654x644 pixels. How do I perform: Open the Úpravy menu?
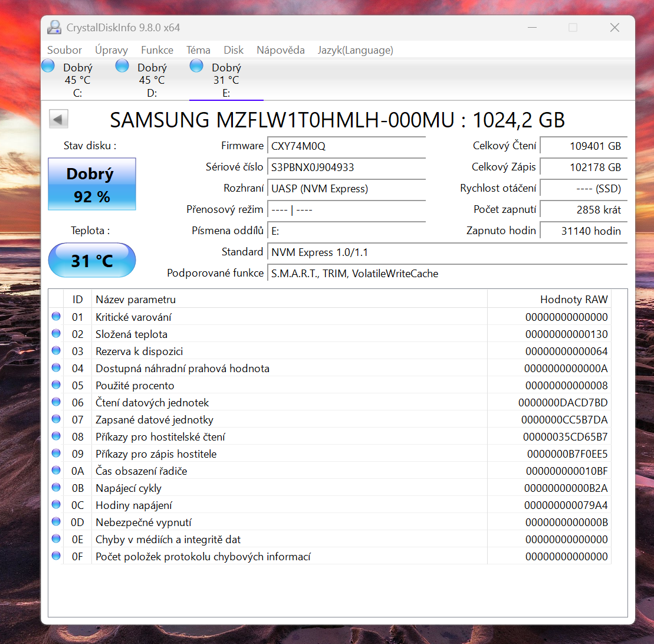[x=111, y=50]
